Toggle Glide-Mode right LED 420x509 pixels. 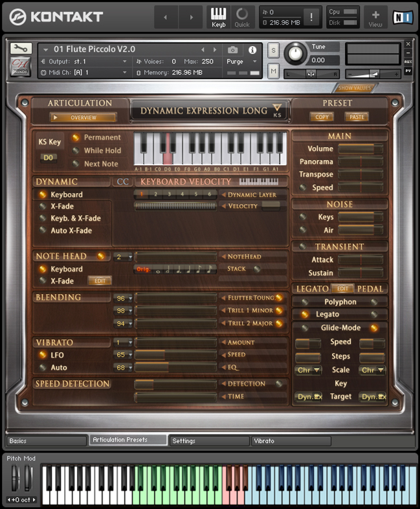coord(374,328)
